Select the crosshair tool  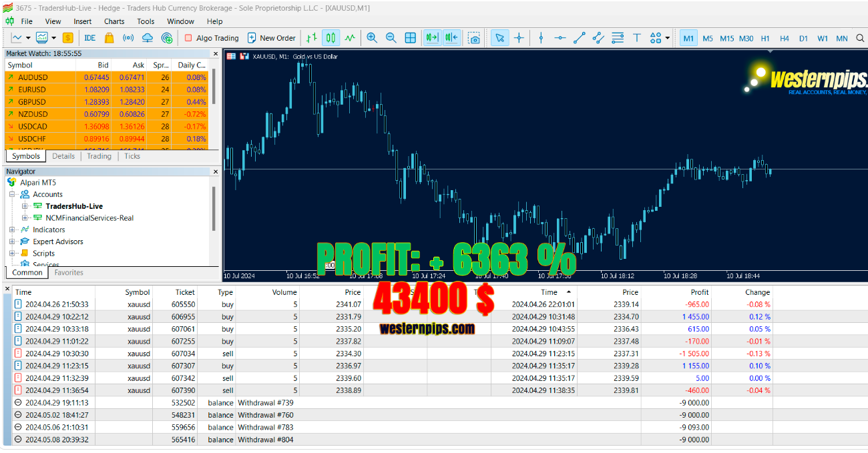click(x=519, y=38)
